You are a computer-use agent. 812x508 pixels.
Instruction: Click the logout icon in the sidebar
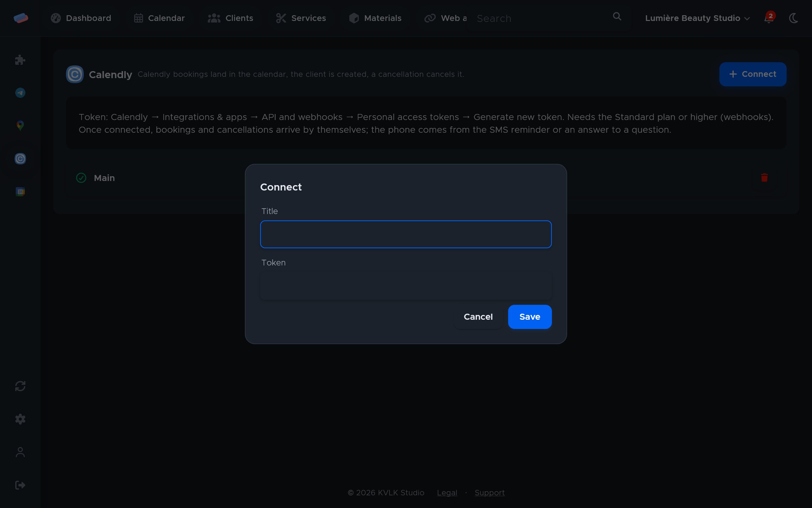click(20, 485)
